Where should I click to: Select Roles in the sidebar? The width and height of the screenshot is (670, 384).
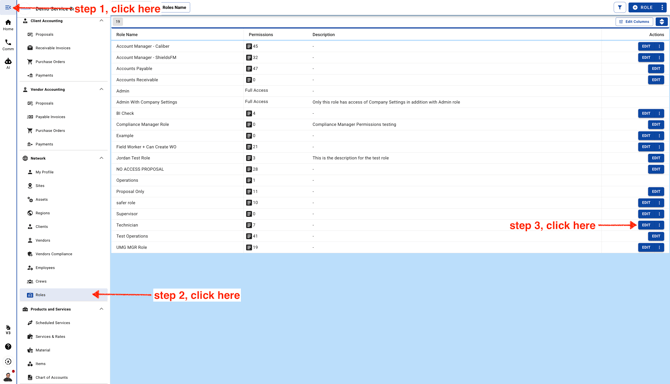pyautogui.click(x=63, y=295)
